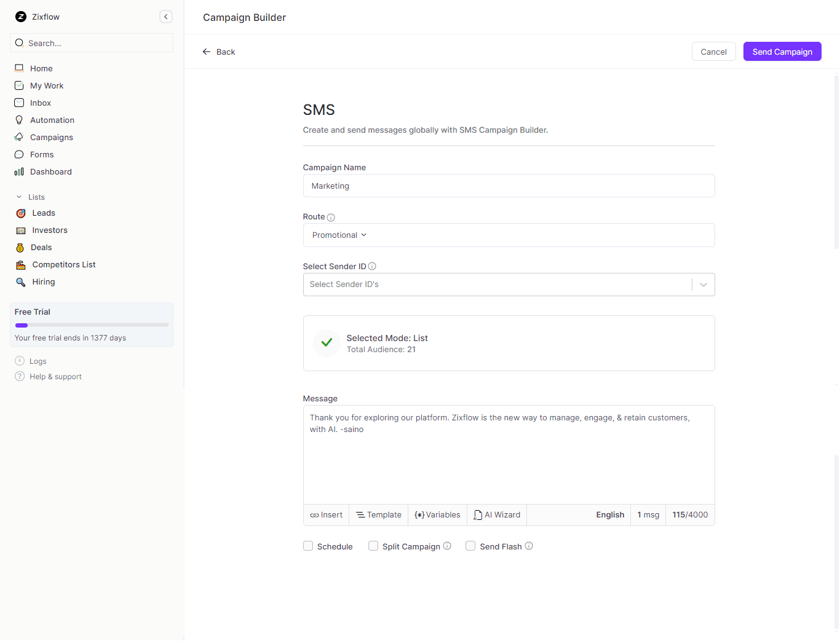Click the Route info icon
Viewport: 840px width, 641px height.
331,216
